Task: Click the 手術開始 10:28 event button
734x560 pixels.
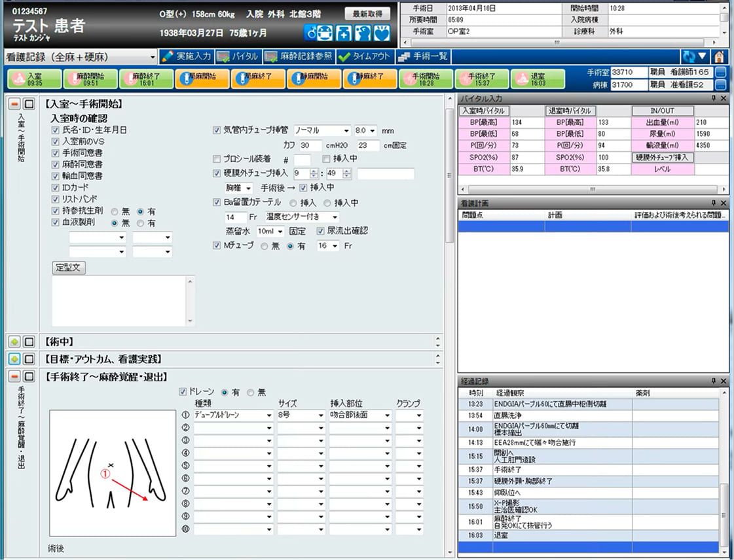Action: [x=426, y=79]
